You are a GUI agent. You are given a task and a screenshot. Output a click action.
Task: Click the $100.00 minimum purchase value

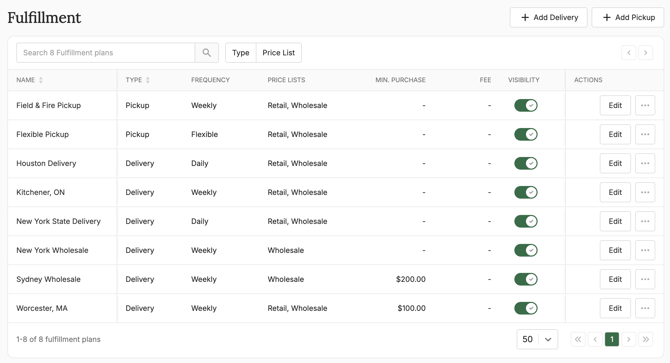point(411,308)
